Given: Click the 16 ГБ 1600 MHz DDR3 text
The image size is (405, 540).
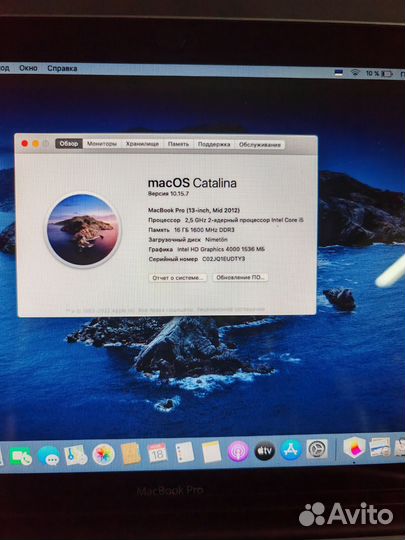Looking at the screenshot, I should (x=204, y=230).
